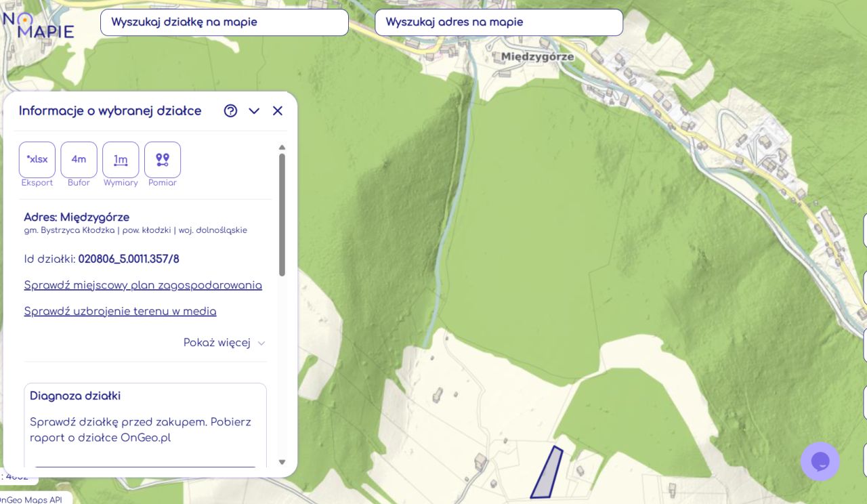Click the 'Sprawdź działkę przed zakupem' report text
This screenshot has width=867, height=504.
click(x=140, y=429)
